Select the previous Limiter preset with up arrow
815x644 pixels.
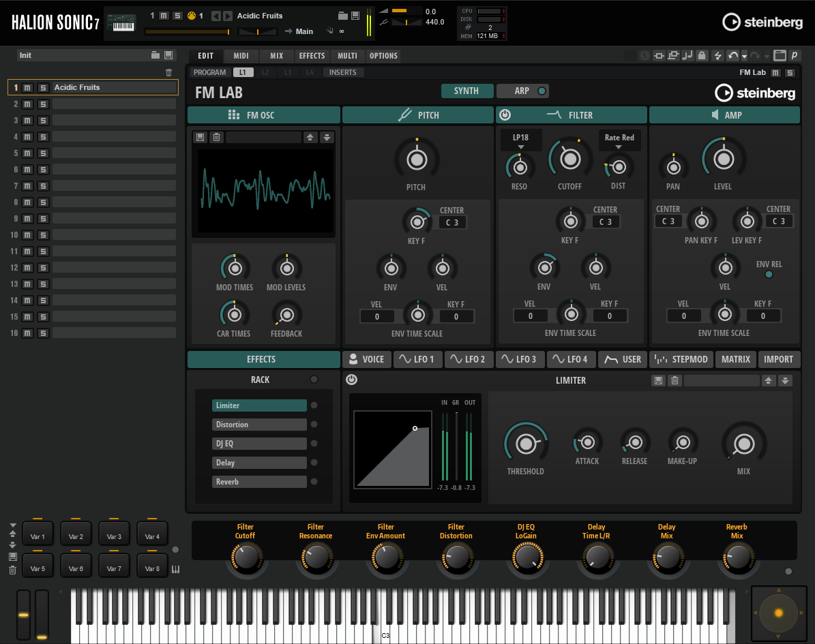pyautogui.click(x=768, y=381)
